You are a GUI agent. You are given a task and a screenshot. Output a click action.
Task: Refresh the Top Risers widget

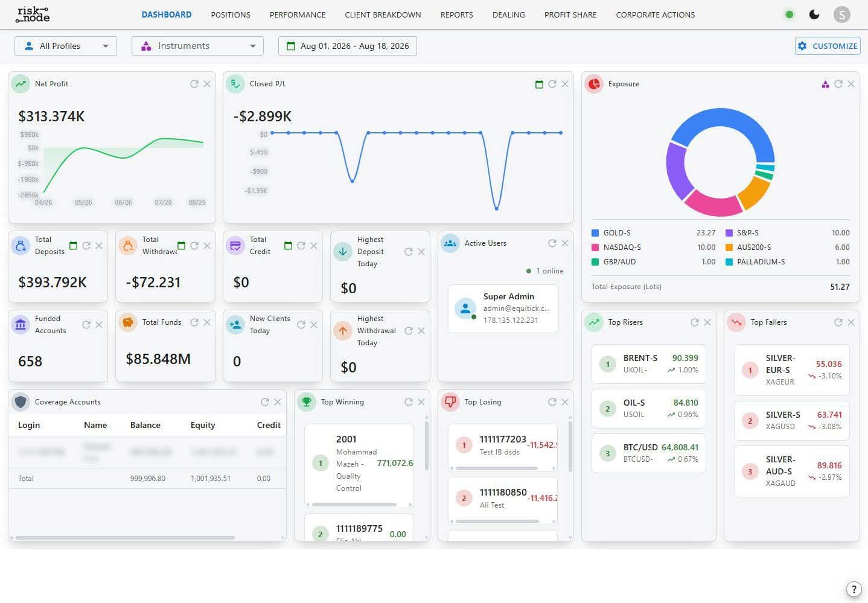coord(695,322)
